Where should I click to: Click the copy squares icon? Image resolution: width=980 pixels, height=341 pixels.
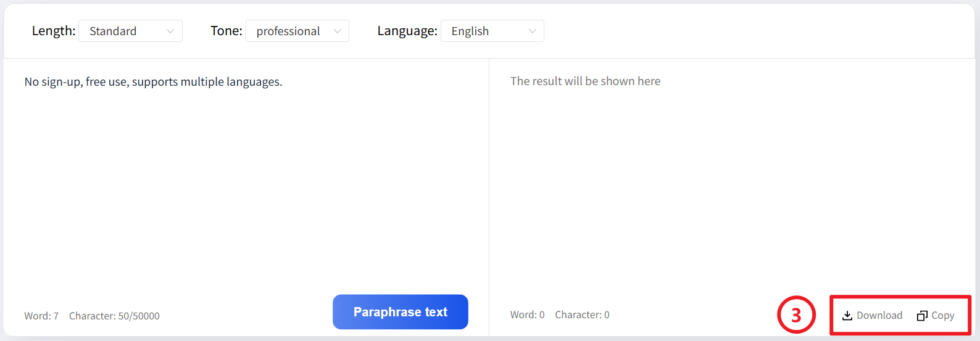point(922,316)
